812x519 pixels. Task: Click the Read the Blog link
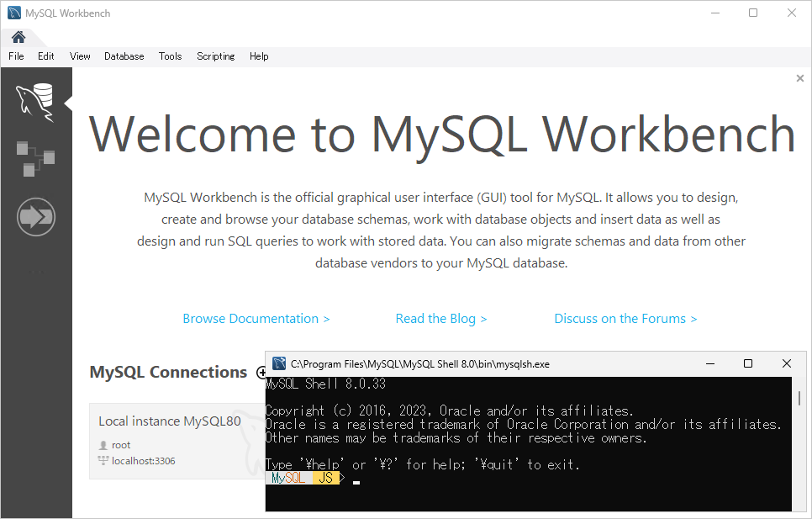pyautogui.click(x=441, y=319)
